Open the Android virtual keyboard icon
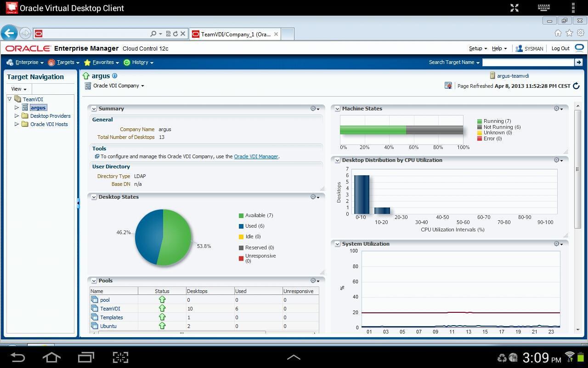Screen dimensions: 588x368 tap(543, 8)
